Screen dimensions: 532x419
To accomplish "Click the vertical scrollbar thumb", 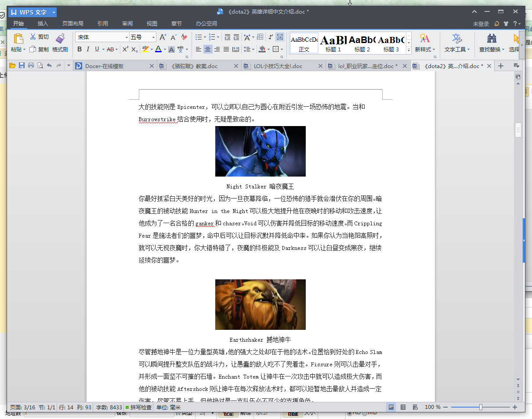I will pyautogui.click(x=518, y=130).
